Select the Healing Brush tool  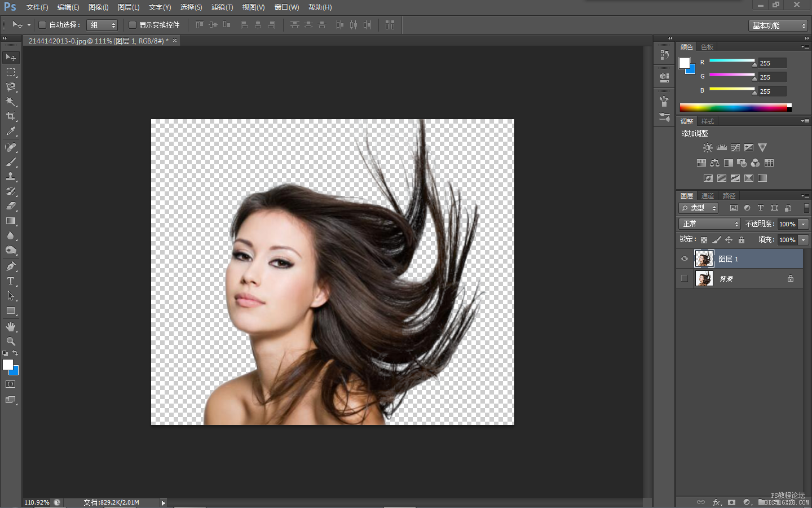[11, 147]
